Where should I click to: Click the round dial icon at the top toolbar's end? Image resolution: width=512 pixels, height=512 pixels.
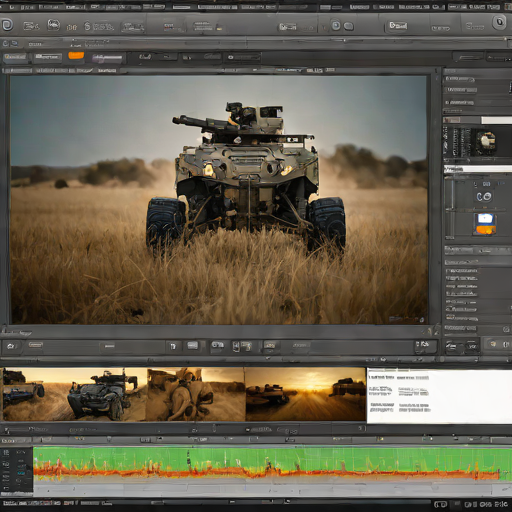(x=499, y=22)
